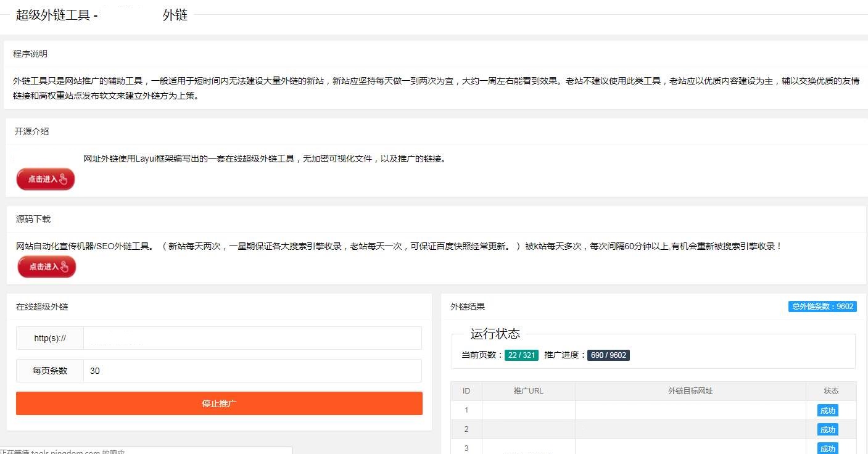Click the dark 推广进度 690/9602 counter

608,355
